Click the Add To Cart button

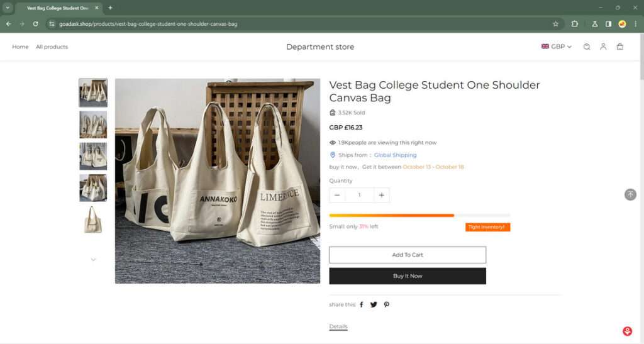(408, 255)
